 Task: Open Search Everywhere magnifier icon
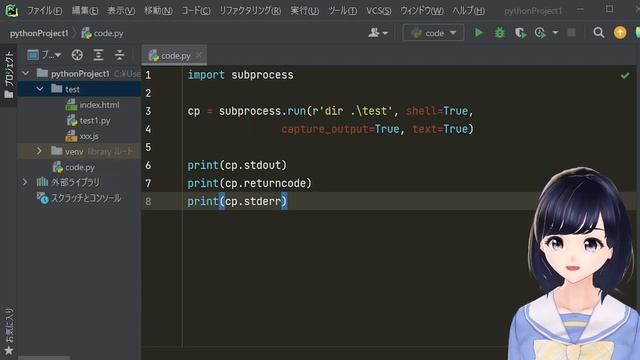(598, 33)
